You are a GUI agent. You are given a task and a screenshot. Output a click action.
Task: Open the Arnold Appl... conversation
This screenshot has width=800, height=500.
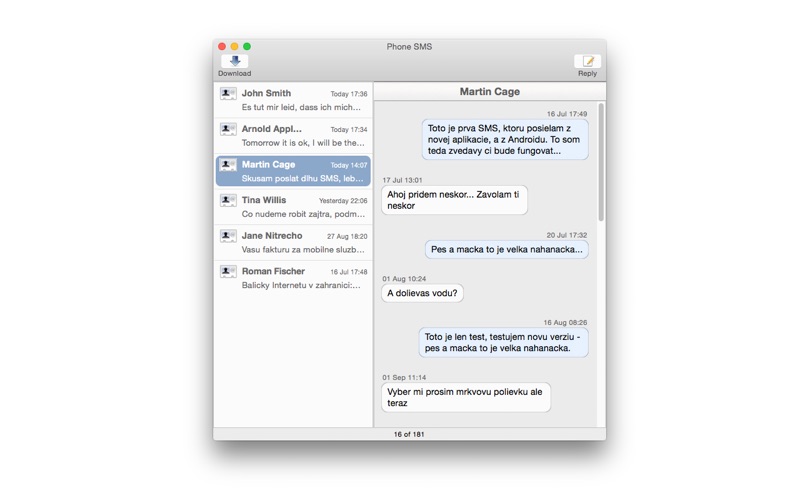[x=293, y=136]
